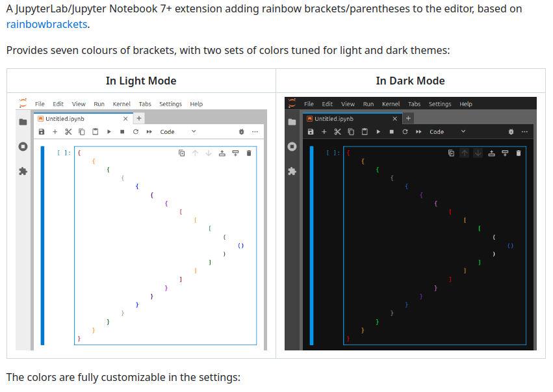Save notebook icon in light mode toolbar

(x=42, y=131)
